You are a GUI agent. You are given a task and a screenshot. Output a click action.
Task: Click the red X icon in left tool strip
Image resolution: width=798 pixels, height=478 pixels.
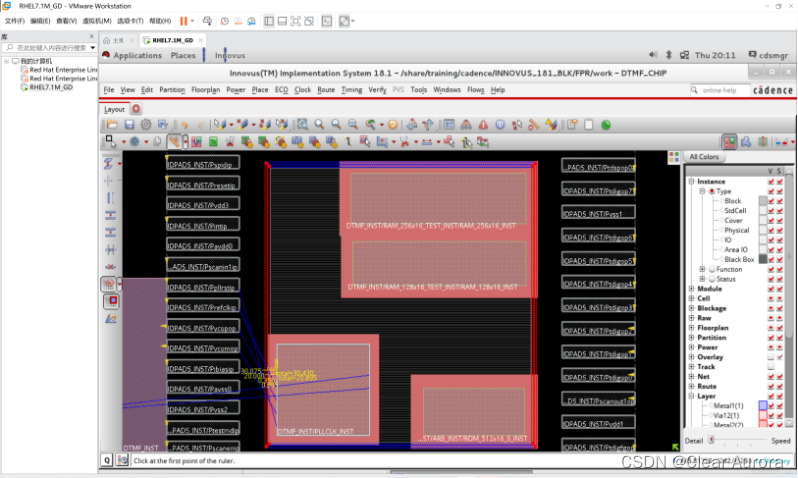[x=110, y=267]
